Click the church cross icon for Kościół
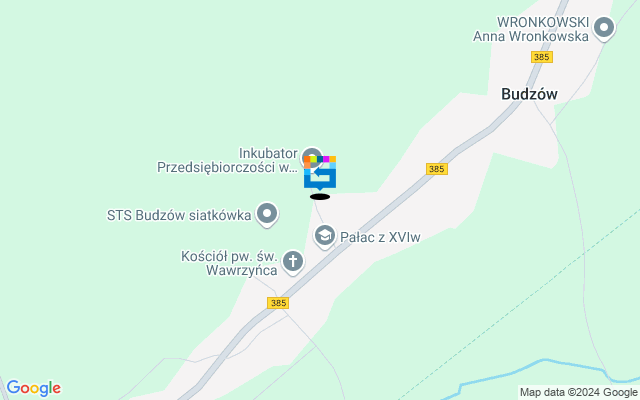This screenshot has height=400, width=640. pos(293,262)
